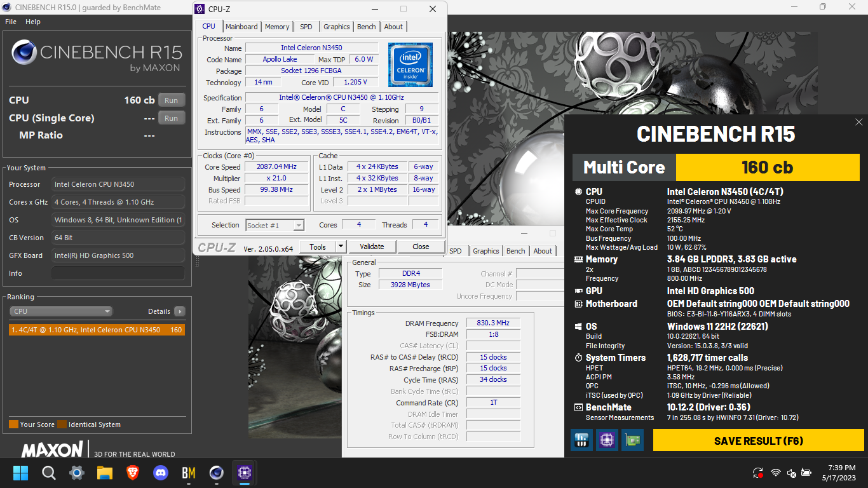Switch to BenchMate in the taskbar
The height and width of the screenshot is (488, 868).
[189, 473]
